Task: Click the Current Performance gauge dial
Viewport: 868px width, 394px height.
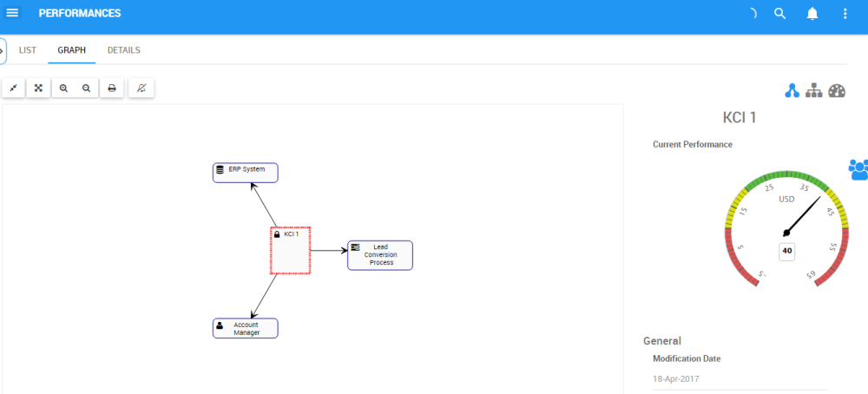Action: point(786,228)
